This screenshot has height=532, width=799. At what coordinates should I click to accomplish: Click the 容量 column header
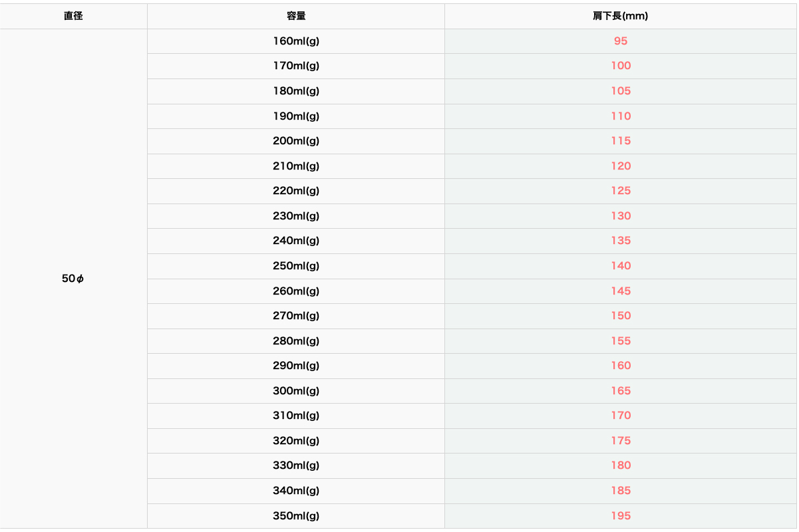296,16
